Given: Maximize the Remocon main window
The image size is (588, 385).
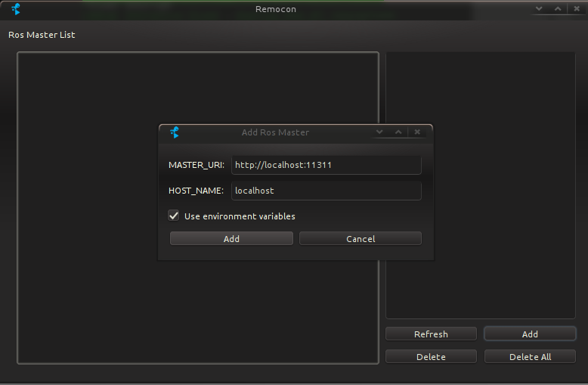Looking at the screenshot, I should (x=558, y=9).
